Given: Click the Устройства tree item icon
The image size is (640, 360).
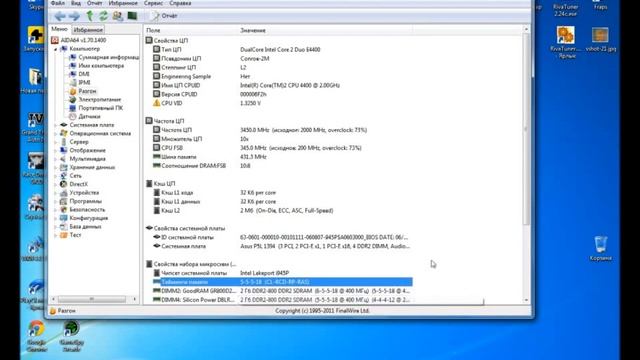Looking at the screenshot, I should click(x=64, y=193).
